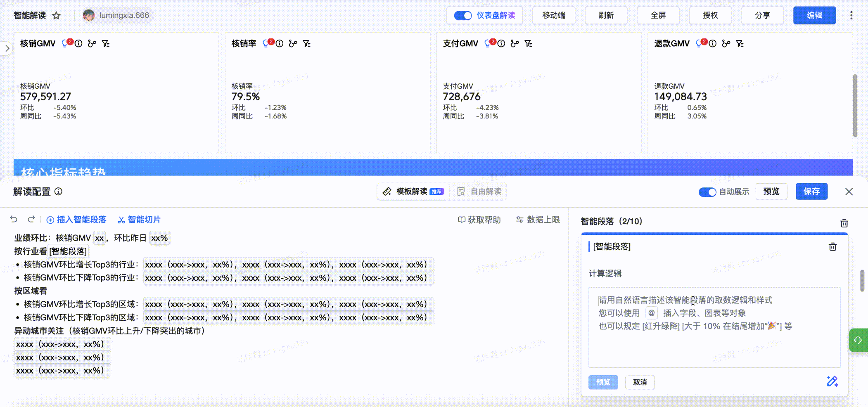
Task: Disable the 自动展示 toggle
Action: pyautogui.click(x=707, y=192)
